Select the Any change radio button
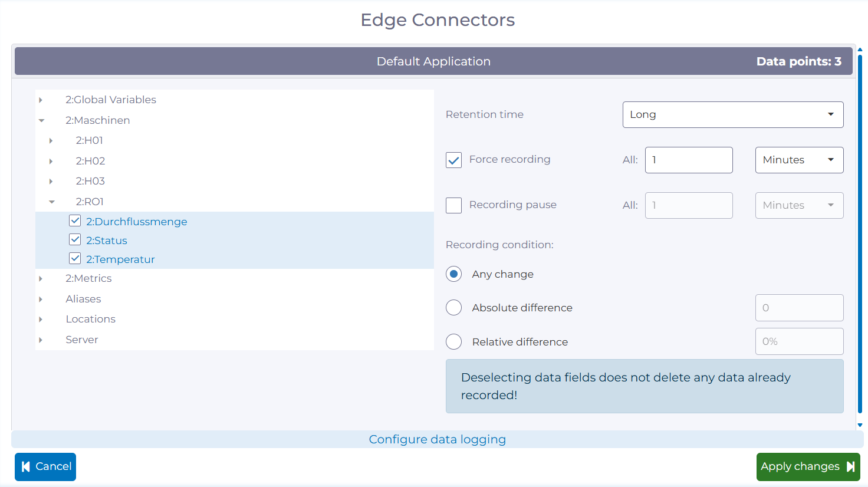The width and height of the screenshot is (868, 487). (x=453, y=274)
